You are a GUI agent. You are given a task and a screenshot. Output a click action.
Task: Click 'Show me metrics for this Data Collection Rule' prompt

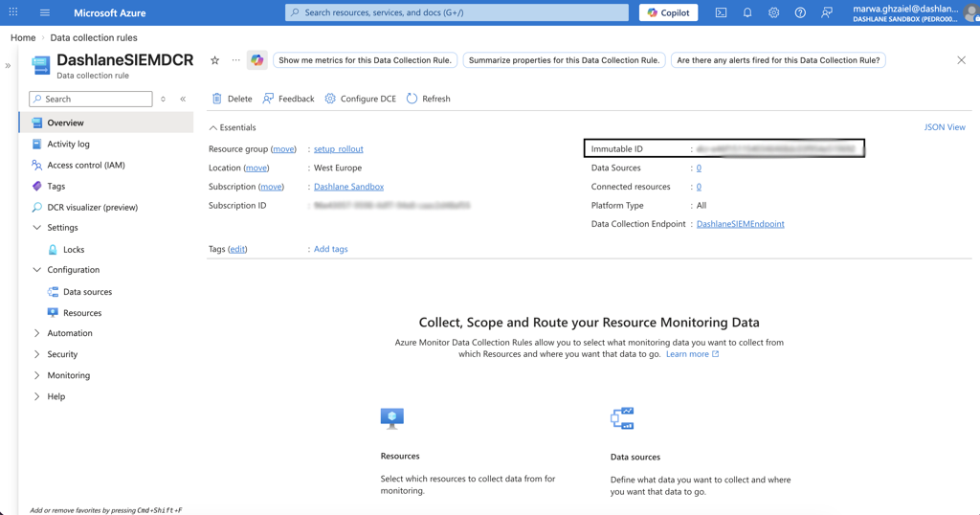(365, 60)
